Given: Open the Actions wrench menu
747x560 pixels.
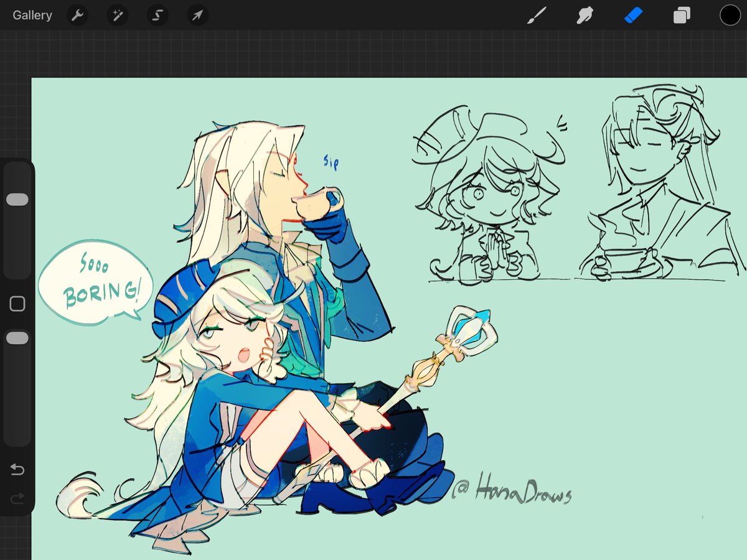Looking at the screenshot, I should coord(77,16).
